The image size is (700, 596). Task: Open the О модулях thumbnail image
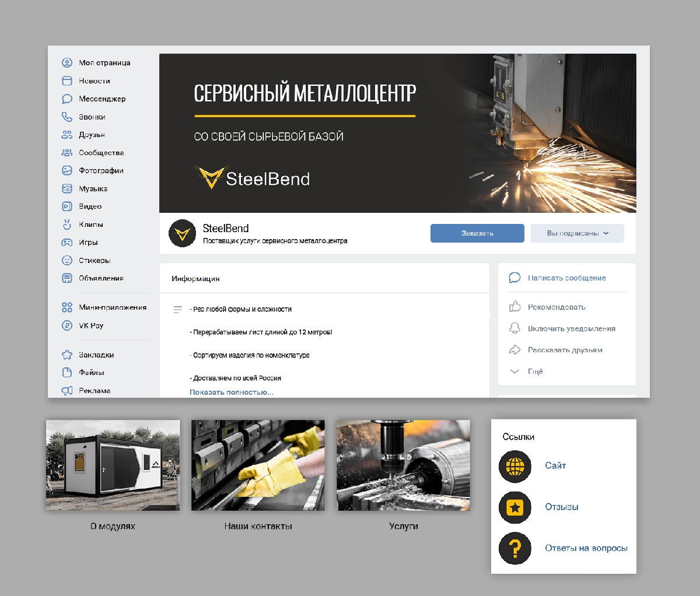point(113,465)
